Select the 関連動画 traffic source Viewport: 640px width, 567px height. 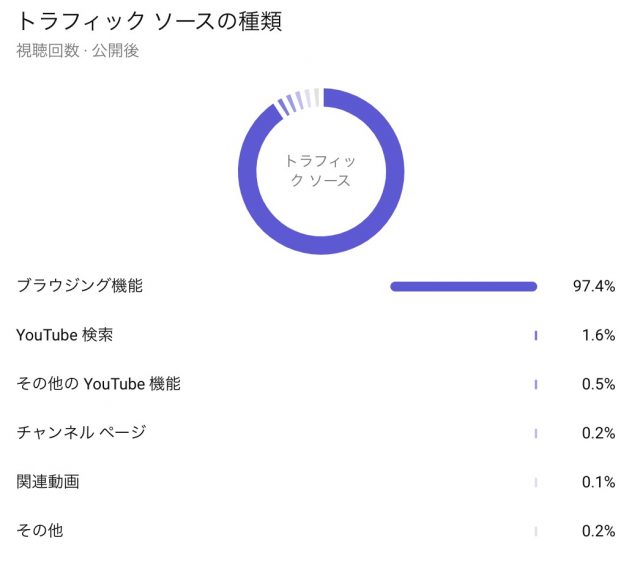[48, 482]
